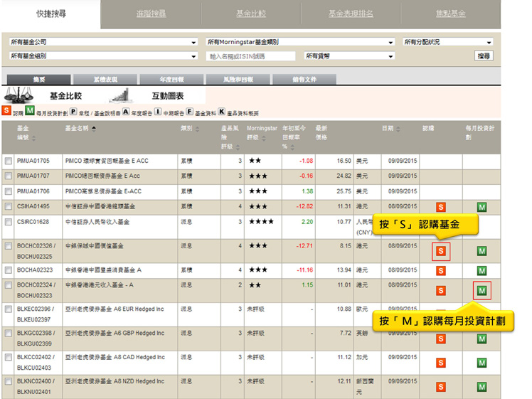Click the orange S 認購 legend icon
This screenshot has height=399, width=532.
[x=6, y=110]
